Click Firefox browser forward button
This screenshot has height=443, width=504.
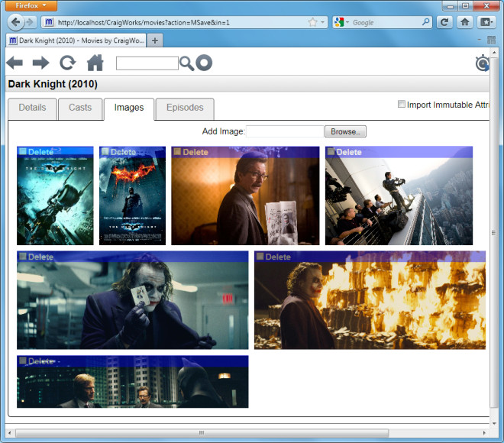point(30,22)
